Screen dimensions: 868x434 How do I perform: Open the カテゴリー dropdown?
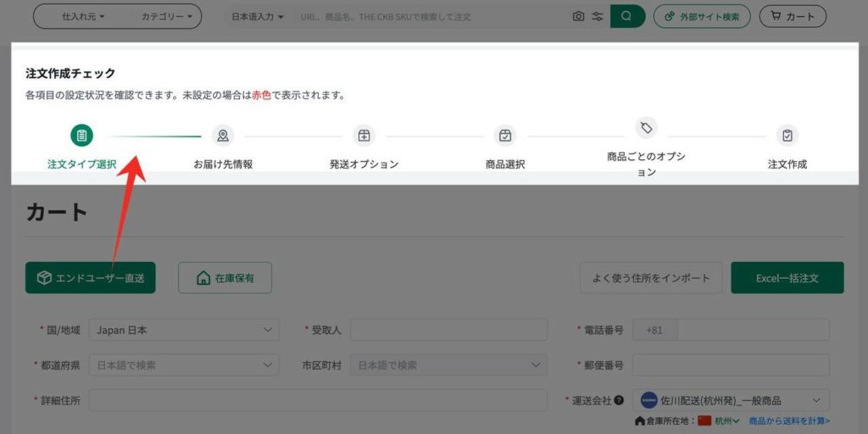(167, 17)
